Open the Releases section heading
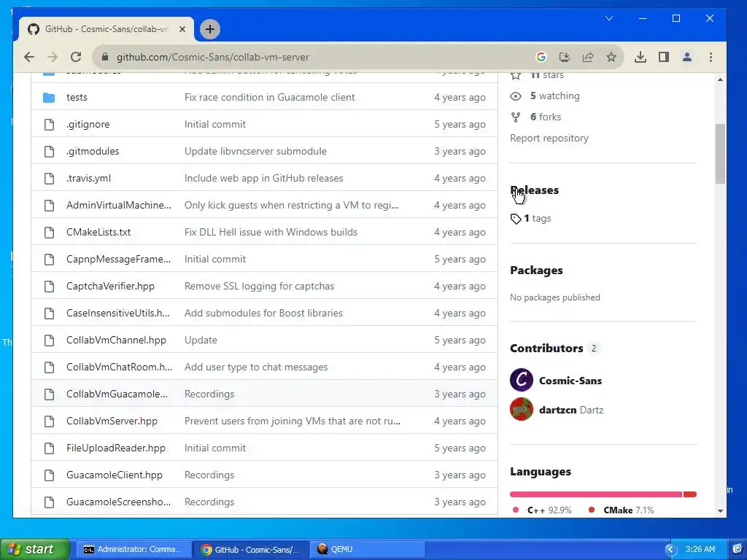Screen dimensions: 747x560 tap(535, 190)
